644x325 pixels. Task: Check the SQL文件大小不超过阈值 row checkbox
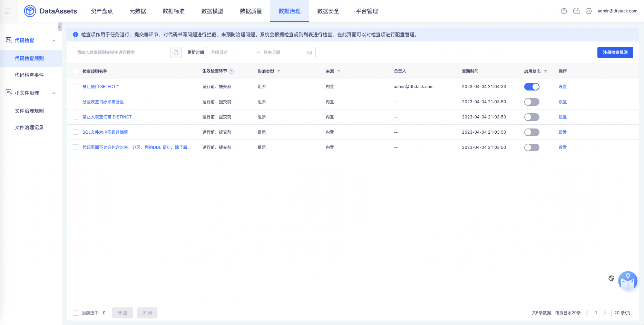pyautogui.click(x=76, y=132)
